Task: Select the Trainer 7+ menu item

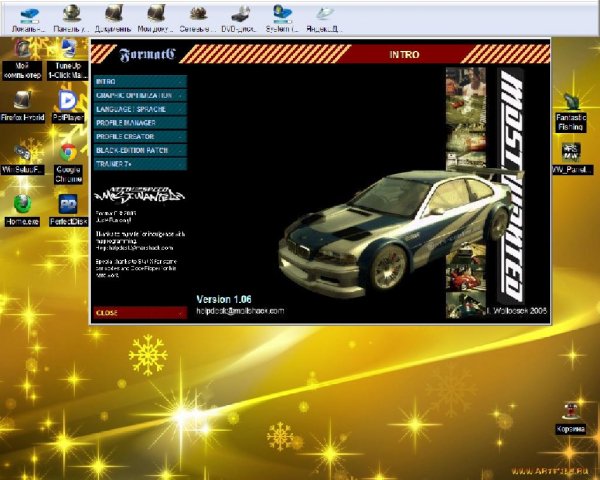Action: [x=139, y=162]
